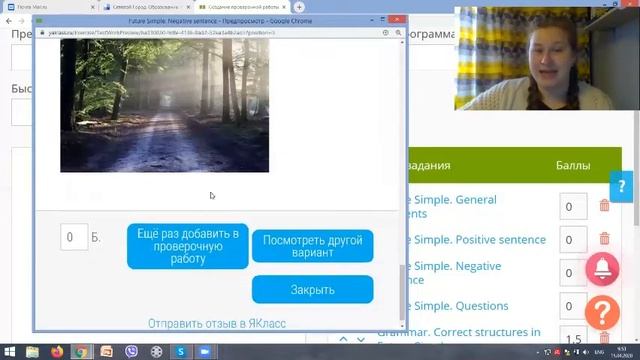Open a new browser tab with plus button
Screen dimensions: 640x360
299,7
